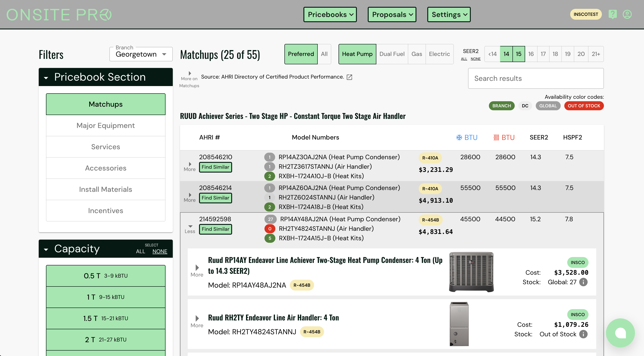Click red stock badge 0 for RH2TY4824STANNJ

pos(270,229)
